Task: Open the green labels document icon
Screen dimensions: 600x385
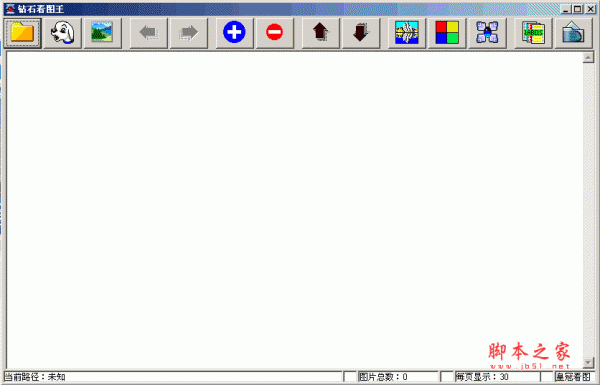Action: 533,33
